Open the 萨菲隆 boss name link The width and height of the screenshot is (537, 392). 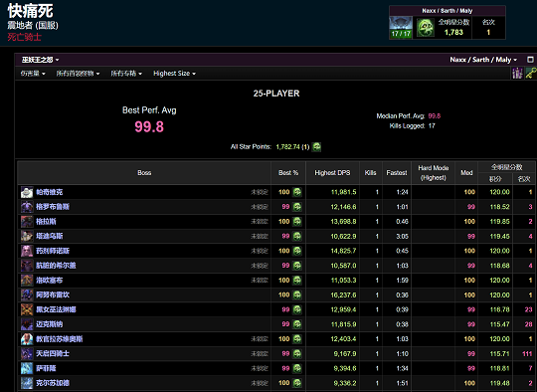(46, 368)
